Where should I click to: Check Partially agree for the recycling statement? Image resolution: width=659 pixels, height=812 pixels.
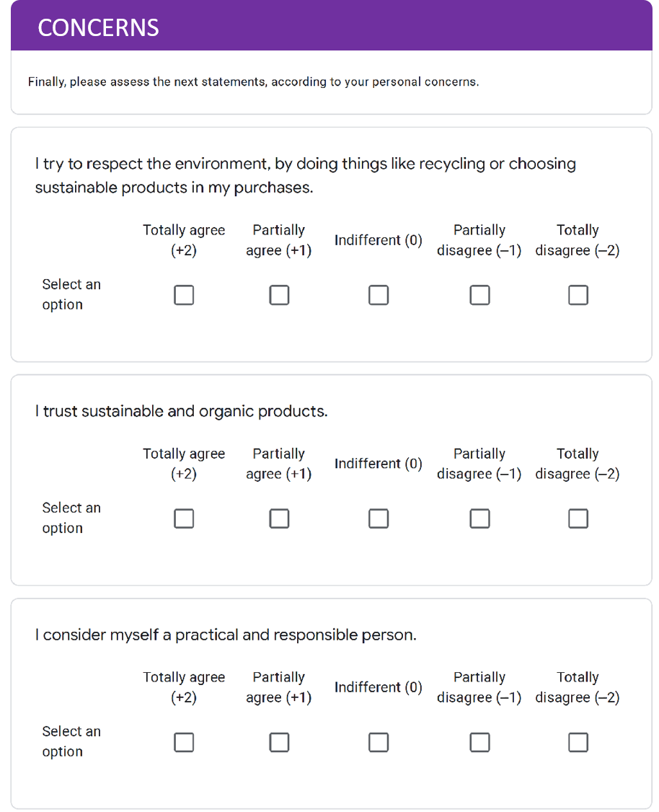coord(279,295)
